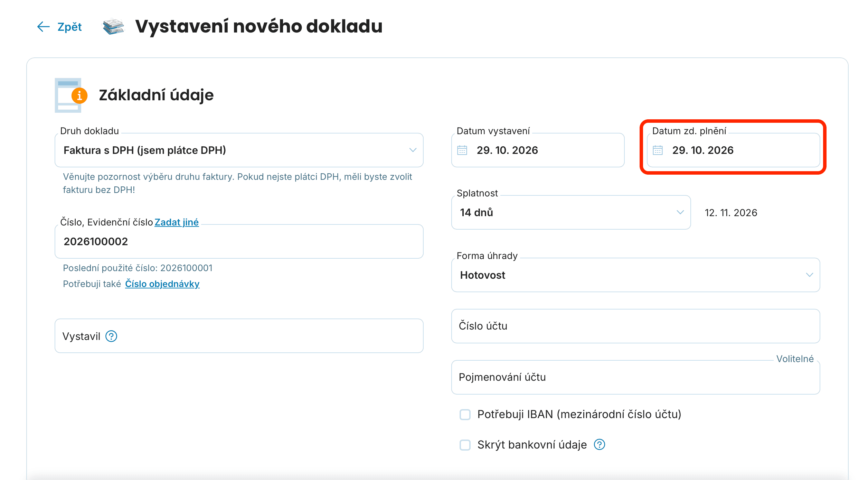Image resolution: width=868 pixels, height=480 pixels.
Task: Click the Volitelné label above account name
Action: click(795, 359)
